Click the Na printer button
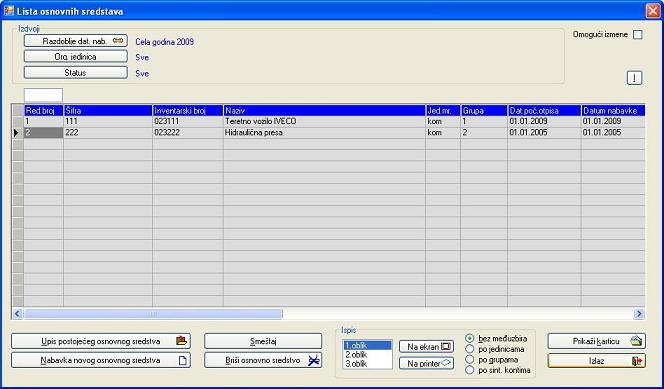664x389 pixels. (x=426, y=364)
